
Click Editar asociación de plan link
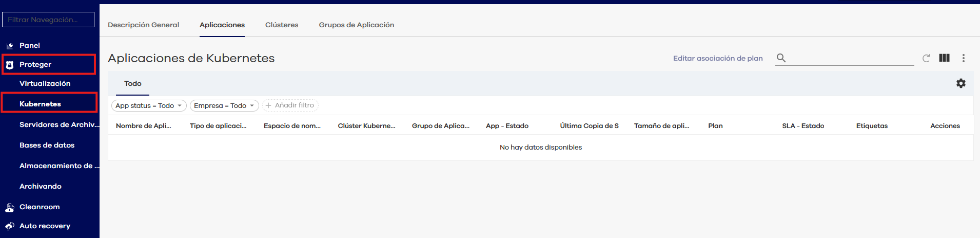(x=718, y=58)
